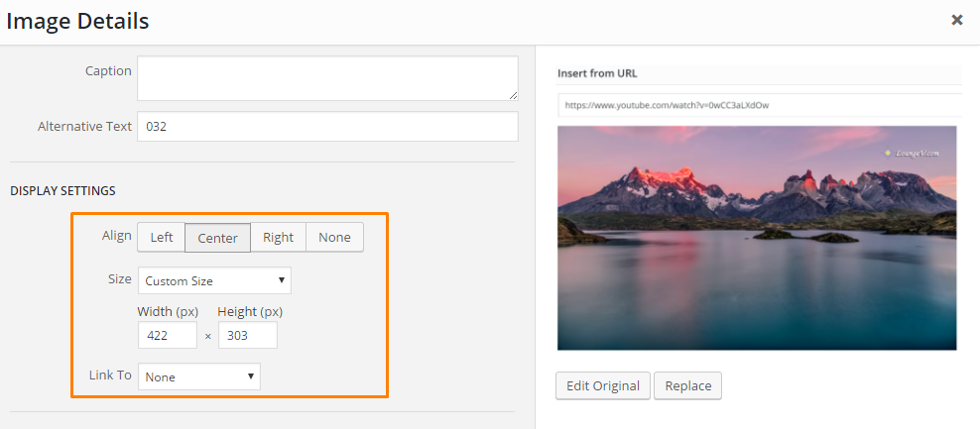Select None for image alignment
980x429 pixels.
334,238
